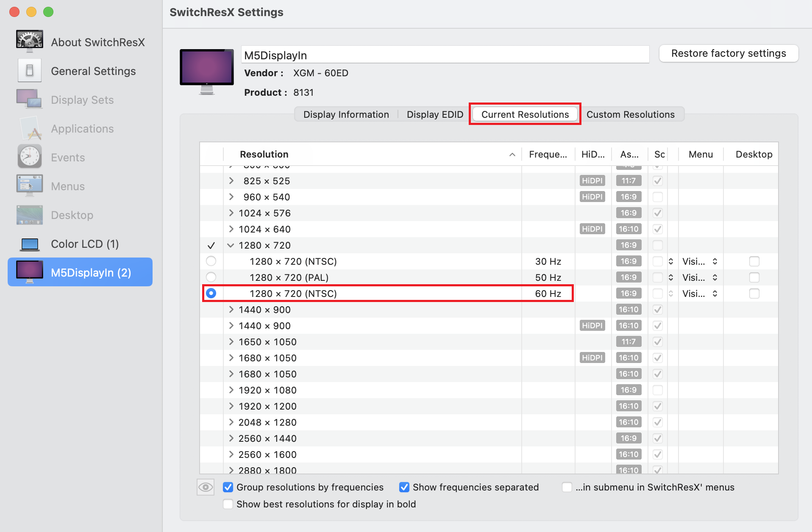Viewport: 812px width, 532px height.
Task: Enable Show best resolutions for display in bold
Action: click(228, 504)
